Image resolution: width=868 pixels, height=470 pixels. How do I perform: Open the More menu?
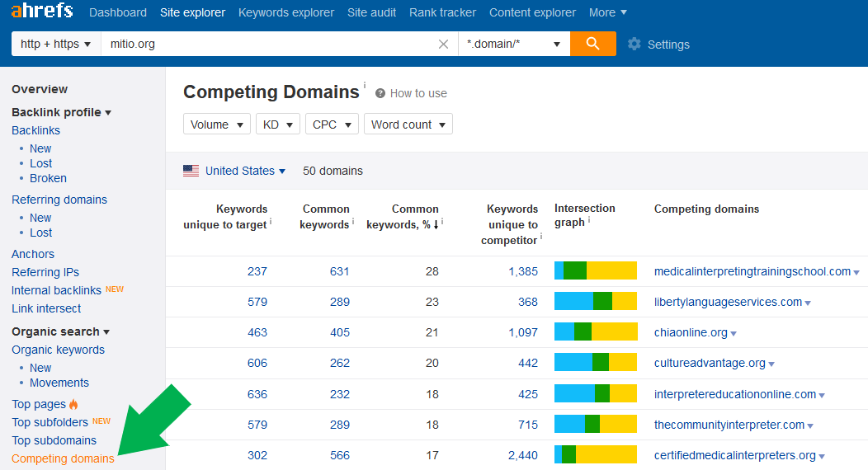[x=608, y=12]
